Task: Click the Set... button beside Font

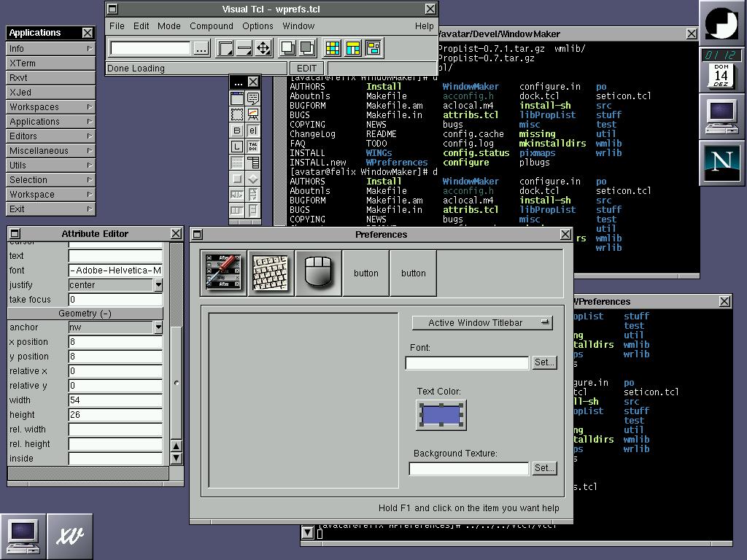Action: click(544, 362)
